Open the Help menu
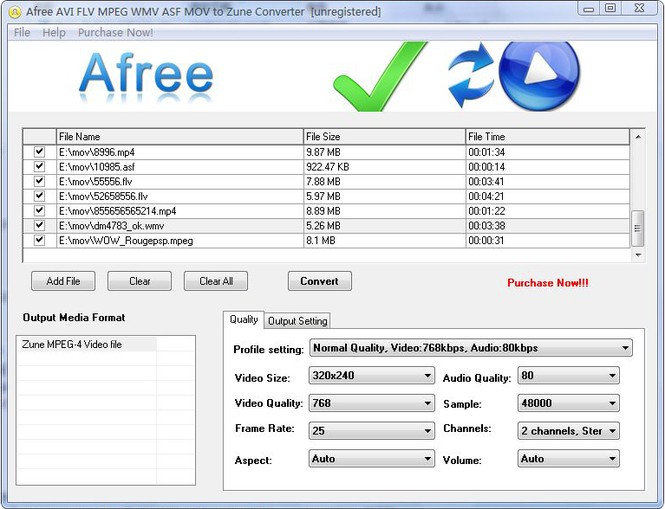 tap(54, 33)
